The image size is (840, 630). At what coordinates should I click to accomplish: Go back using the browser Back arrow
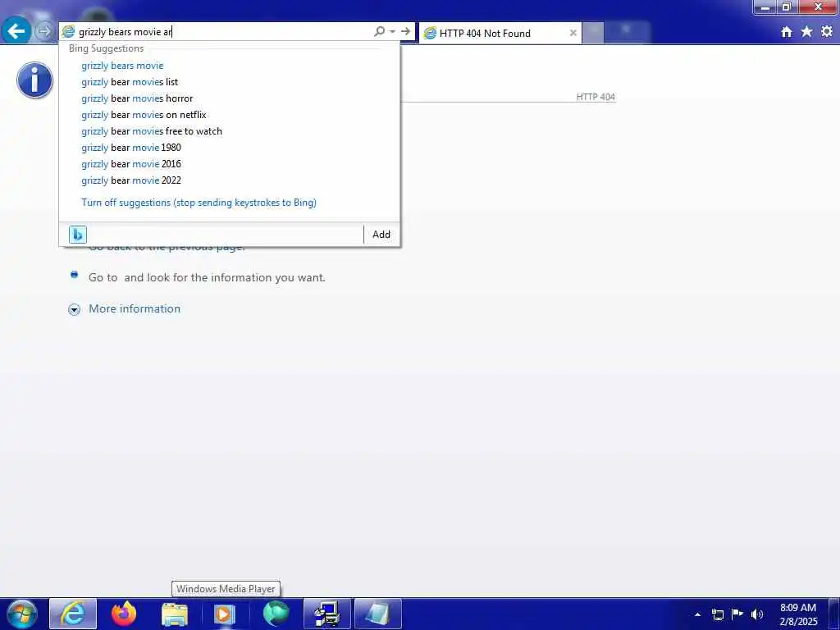pyautogui.click(x=16, y=31)
